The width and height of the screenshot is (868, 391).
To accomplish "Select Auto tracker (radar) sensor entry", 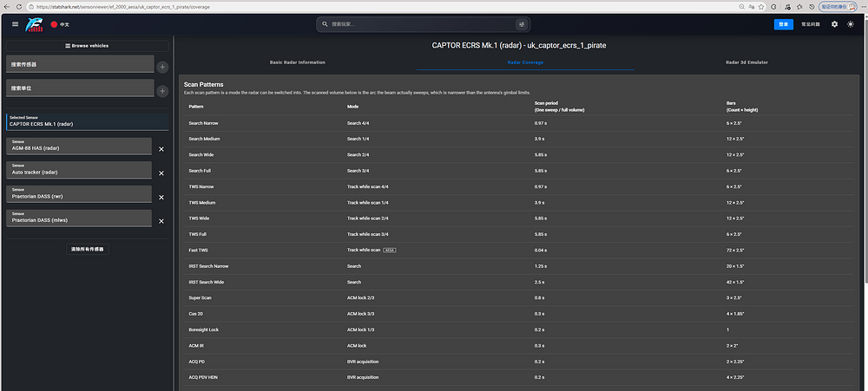I will [x=79, y=170].
